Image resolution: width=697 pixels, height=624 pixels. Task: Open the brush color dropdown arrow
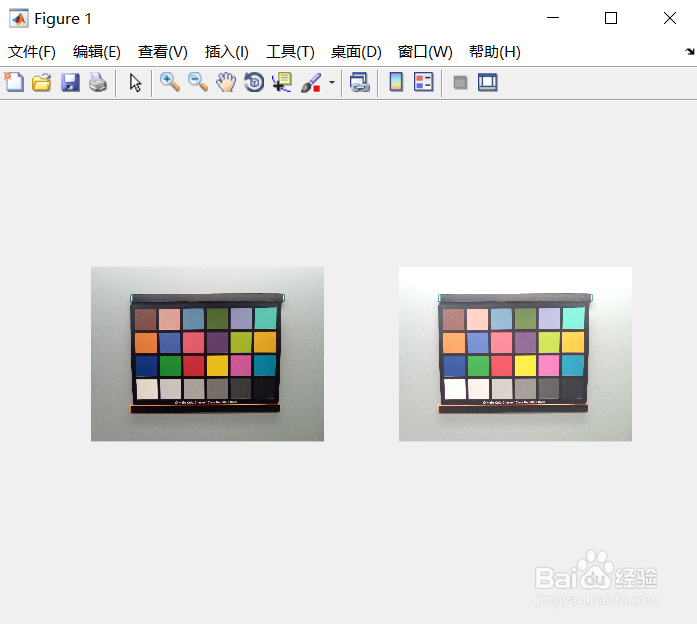tap(332, 83)
